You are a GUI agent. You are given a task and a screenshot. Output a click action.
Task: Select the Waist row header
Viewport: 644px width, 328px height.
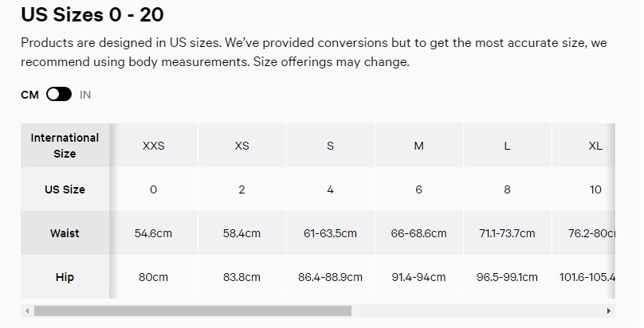pos(65,233)
